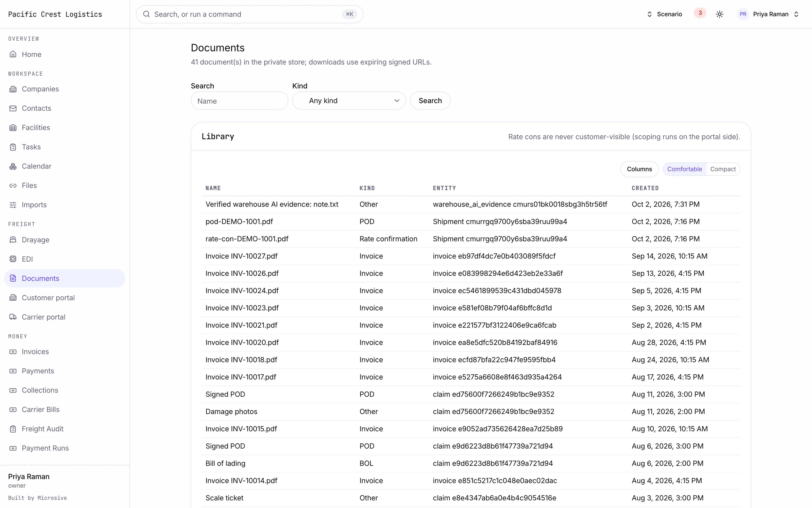Click the Carrier portal truck icon
This screenshot has height=508, width=812.
pyautogui.click(x=13, y=317)
